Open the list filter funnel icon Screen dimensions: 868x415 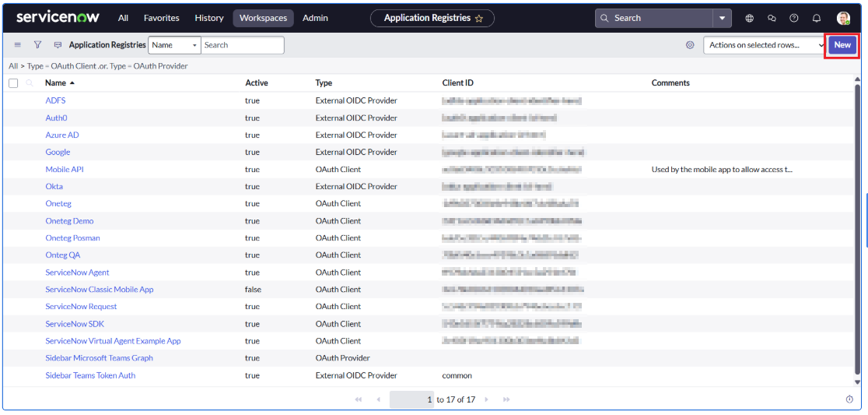tap(37, 45)
